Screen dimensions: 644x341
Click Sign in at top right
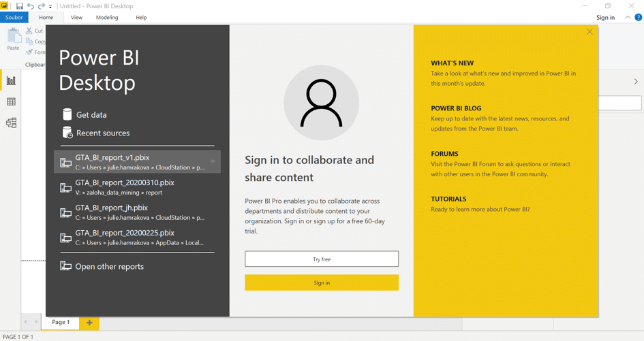[x=605, y=17]
